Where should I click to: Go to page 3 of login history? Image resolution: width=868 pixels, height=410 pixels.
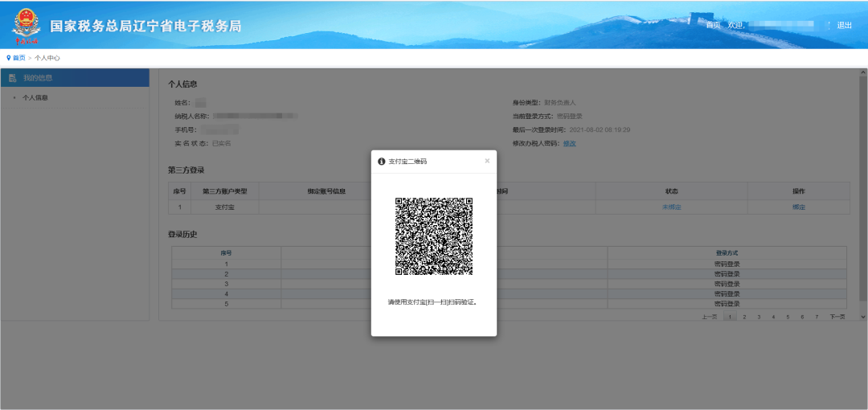[759, 317]
